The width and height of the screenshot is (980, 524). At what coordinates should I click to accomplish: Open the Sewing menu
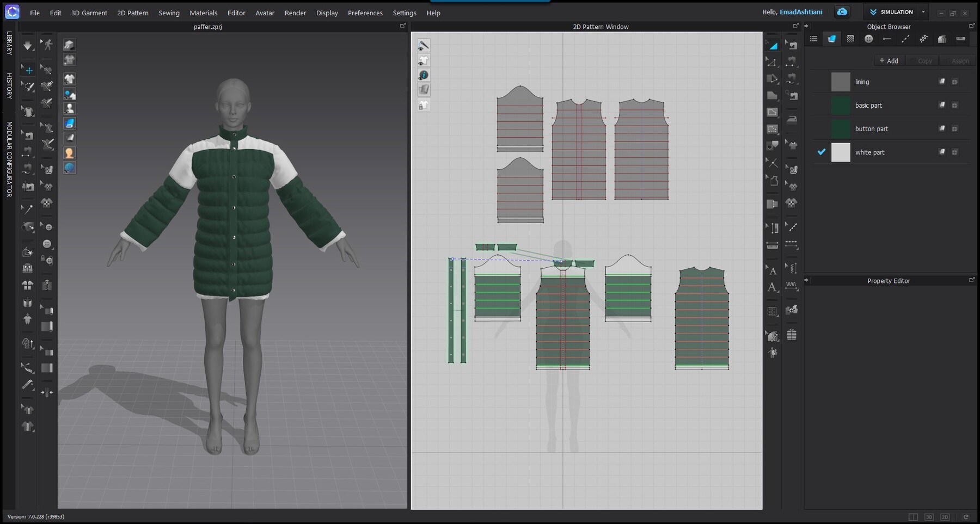[x=169, y=13]
